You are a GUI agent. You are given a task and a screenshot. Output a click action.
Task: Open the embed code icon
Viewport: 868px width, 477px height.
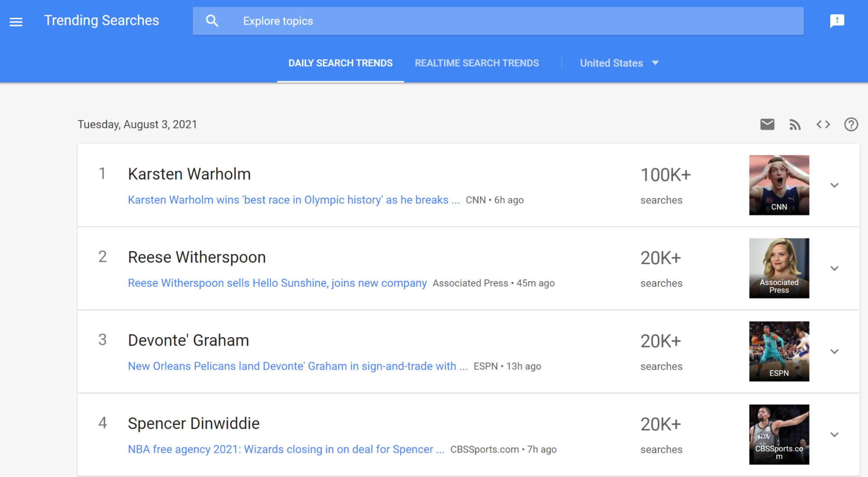click(x=823, y=125)
